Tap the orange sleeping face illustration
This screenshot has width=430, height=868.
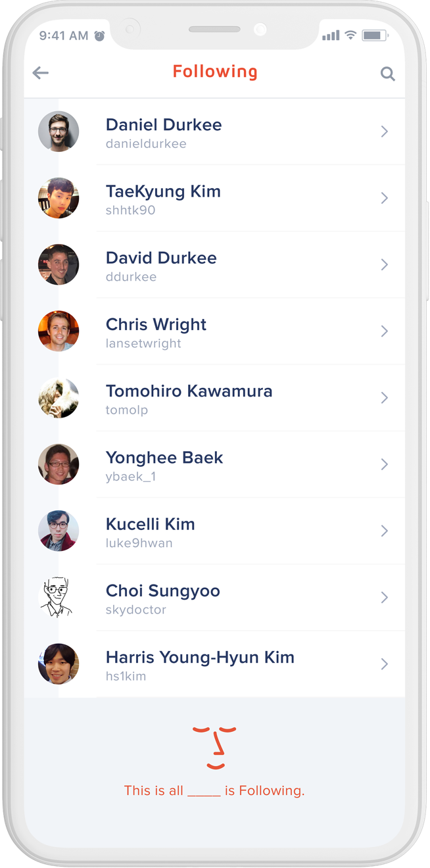(x=215, y=748)
